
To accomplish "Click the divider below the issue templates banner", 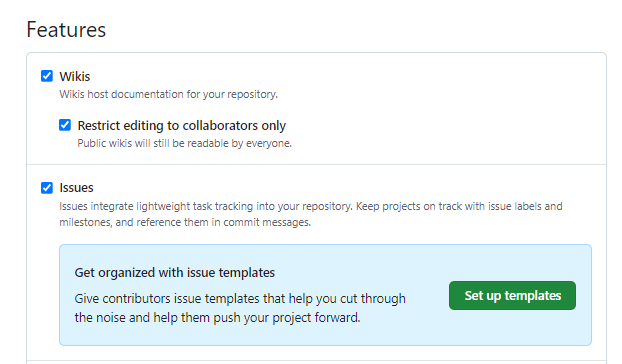I will [317, 360].
